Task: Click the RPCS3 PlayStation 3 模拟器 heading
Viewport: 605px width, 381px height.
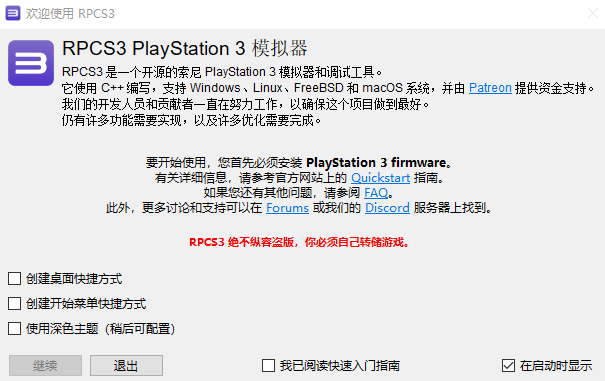Action: [184, 49]
